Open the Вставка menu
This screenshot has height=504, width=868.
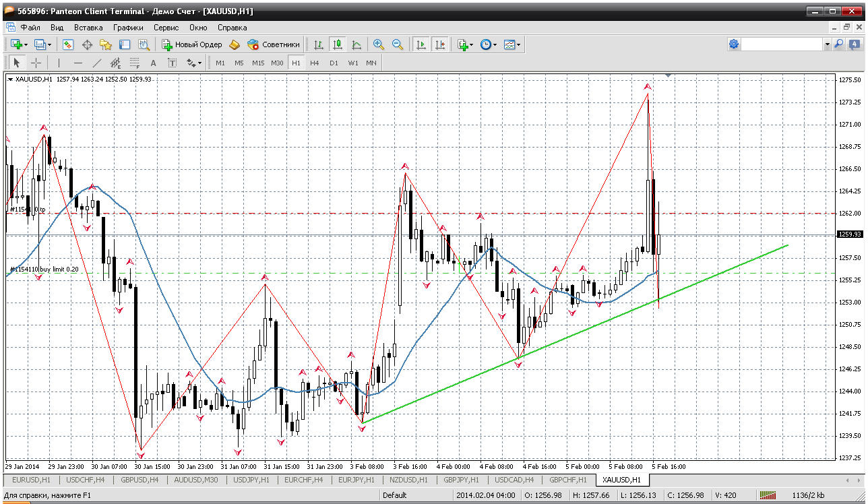pos(88,28)
